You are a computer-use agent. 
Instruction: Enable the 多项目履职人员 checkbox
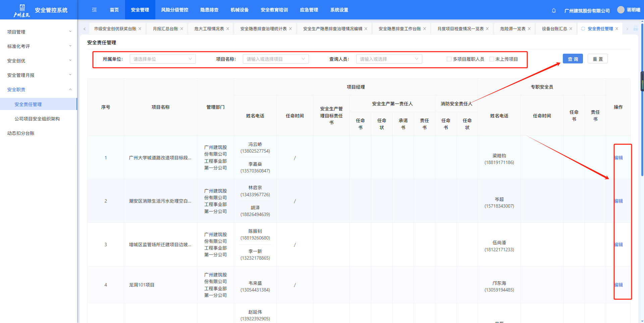(449, 59)
